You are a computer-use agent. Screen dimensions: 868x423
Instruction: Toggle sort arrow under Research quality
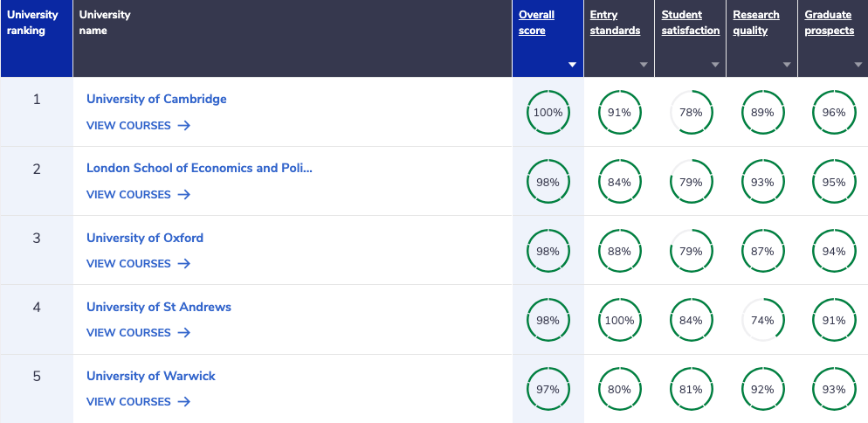click(x=787, y=65)
